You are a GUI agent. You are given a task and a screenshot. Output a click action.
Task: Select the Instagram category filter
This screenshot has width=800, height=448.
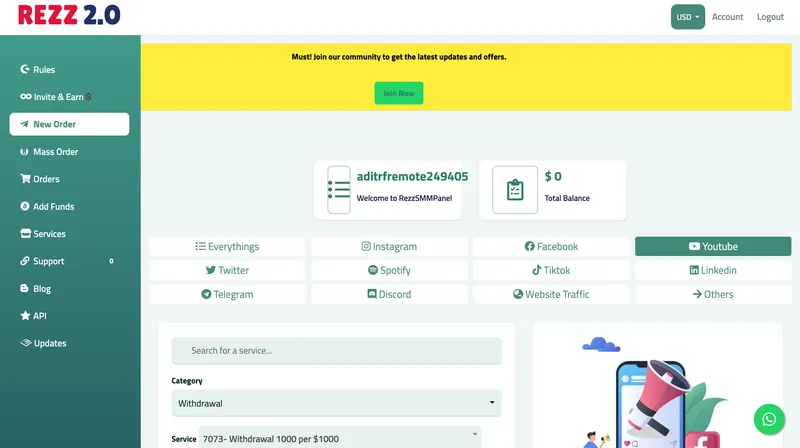(x=389, y=246)
